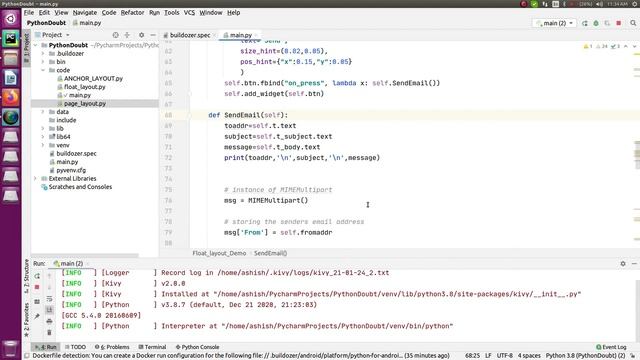640x360 pixels.
Task: Click the UTF-8 encoding in status bar
Action: [504, 356]
